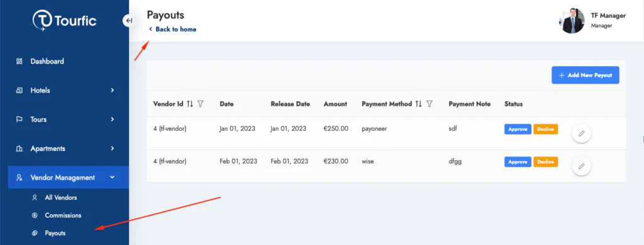Click the Payment Note column header
The width and height of the screenshot is (644, 245).
[469, 104]
